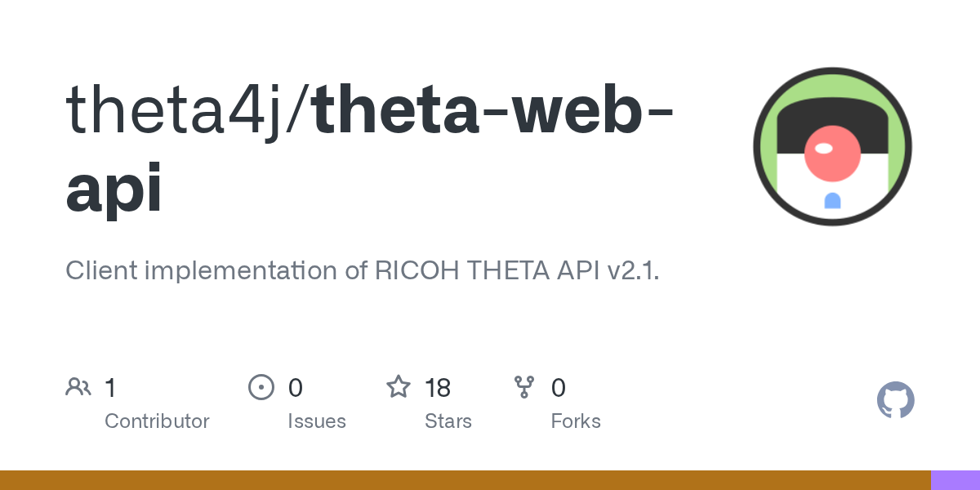Click the '0' count above Issues

[x=295, y=387]
